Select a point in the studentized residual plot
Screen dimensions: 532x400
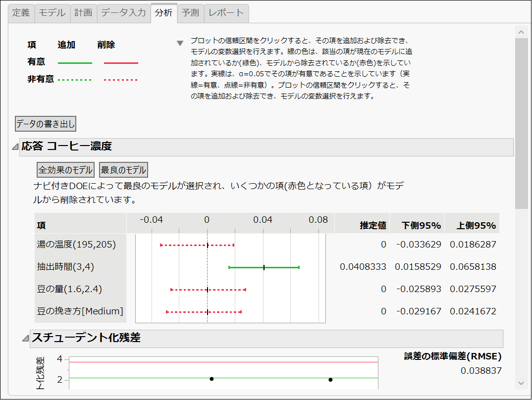coord(212,378)
